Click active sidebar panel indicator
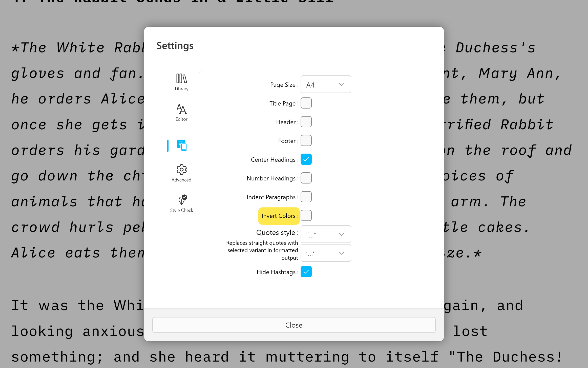Image resolution: width=588 pixels, height=368 pixels. [x=167, y=145]
